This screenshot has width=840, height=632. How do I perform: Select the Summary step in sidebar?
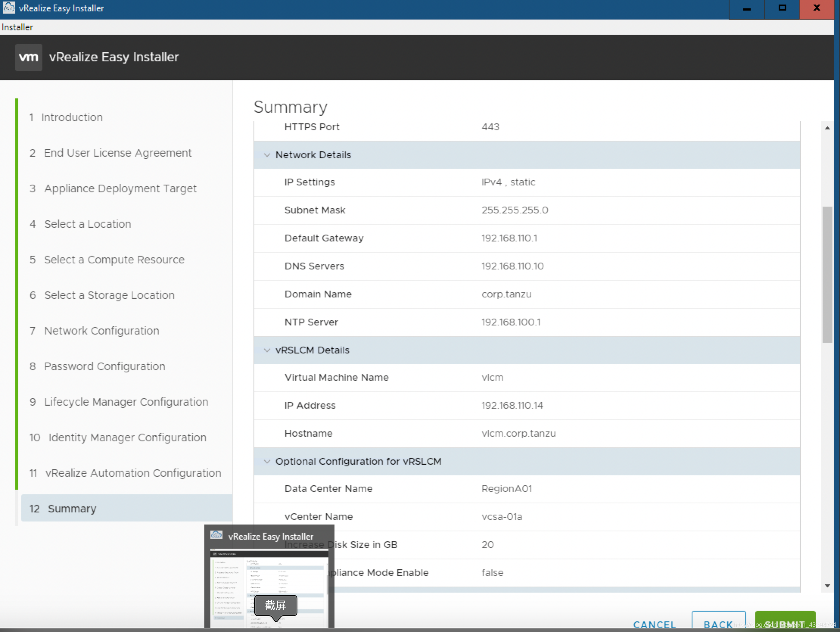point(72,509)
